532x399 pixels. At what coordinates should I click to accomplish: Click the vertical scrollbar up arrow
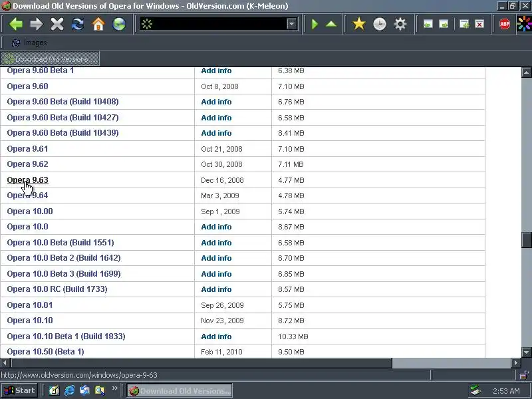pyautogui.click(x=526, y=72)
